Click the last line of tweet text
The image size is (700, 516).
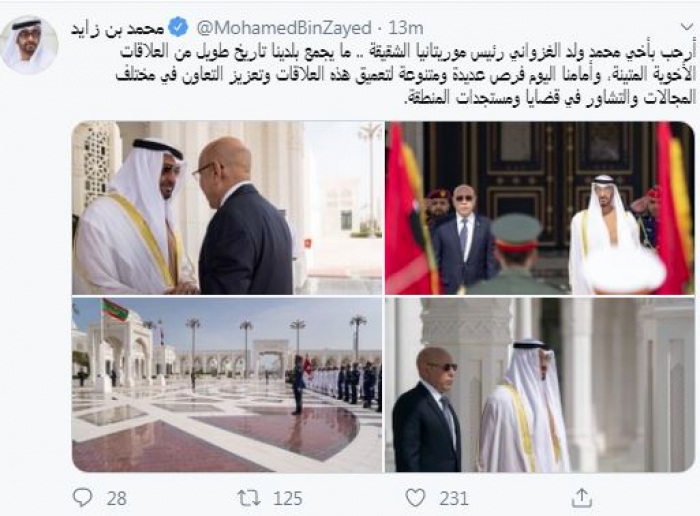click(550, 98)
